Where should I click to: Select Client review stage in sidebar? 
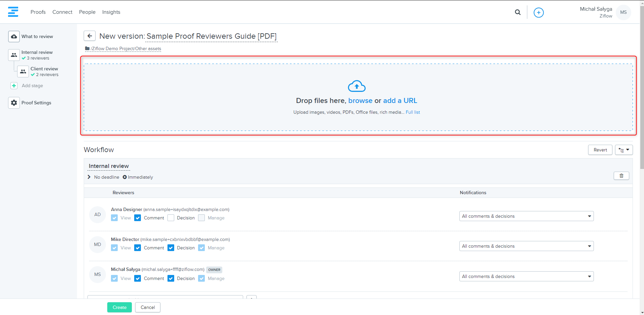tap(44, 69)
